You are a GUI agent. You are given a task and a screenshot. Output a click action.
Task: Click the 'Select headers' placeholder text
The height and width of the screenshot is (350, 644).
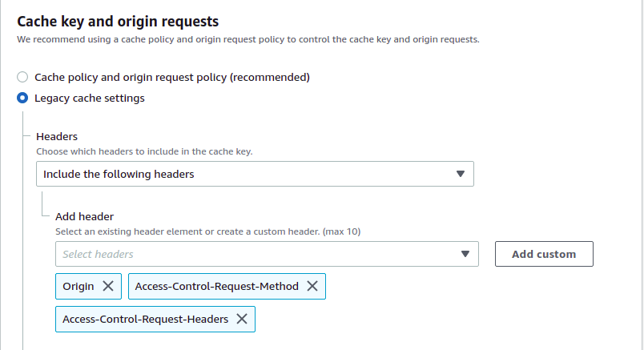tap(98, 254)
